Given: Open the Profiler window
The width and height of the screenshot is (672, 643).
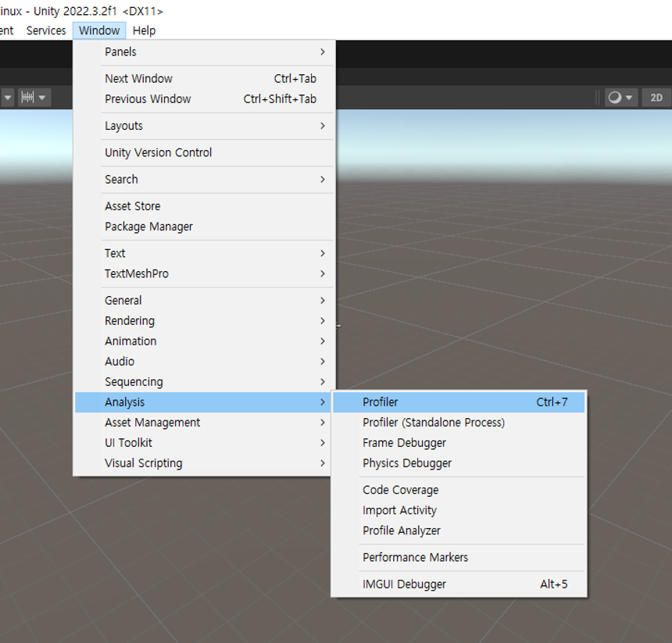Looking at the screenshot, I should [459, 402].
